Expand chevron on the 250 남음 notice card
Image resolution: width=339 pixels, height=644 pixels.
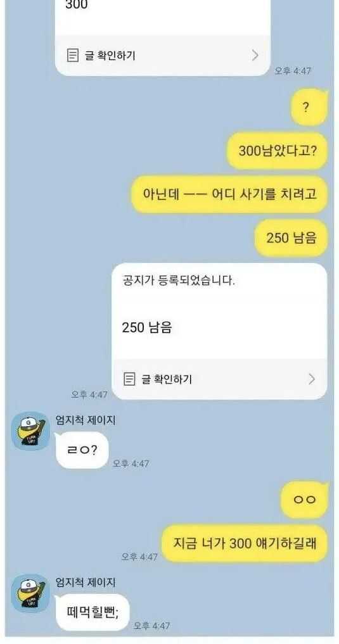point(312,379)
